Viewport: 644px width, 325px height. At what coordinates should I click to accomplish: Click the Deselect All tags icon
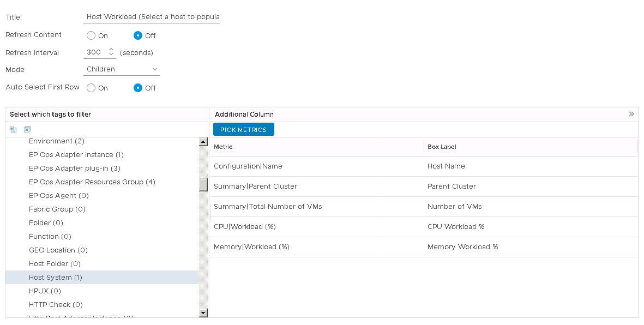tap(27, 129)
